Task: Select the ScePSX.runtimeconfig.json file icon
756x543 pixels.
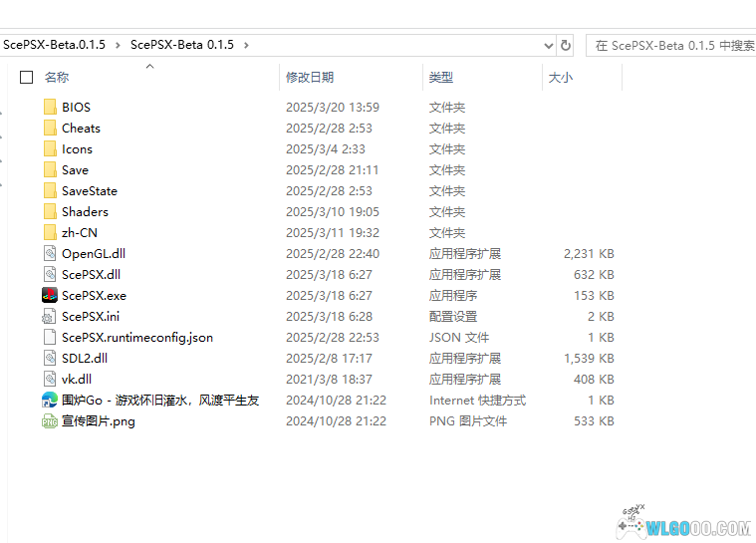Action: [x=50, y=337]
